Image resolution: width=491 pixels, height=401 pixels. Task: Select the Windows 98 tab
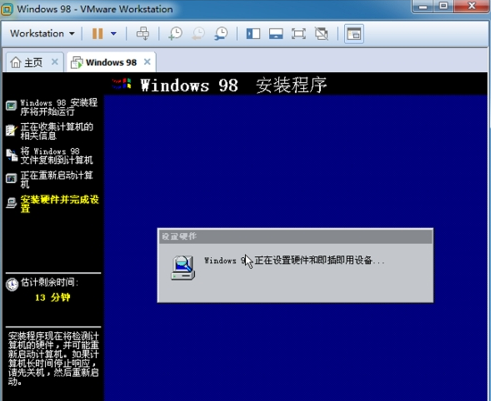tap(104, 62)
